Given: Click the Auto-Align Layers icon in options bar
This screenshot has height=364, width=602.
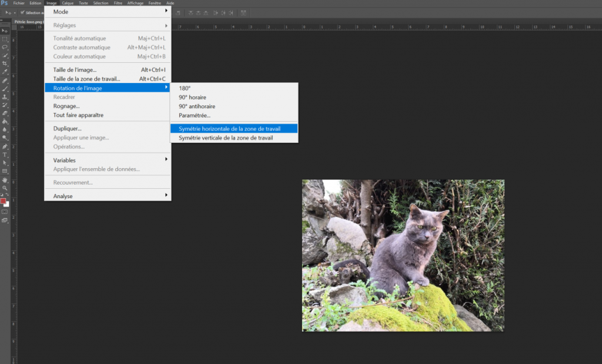Looking at the screenshot, I should (x=243, y=13).
